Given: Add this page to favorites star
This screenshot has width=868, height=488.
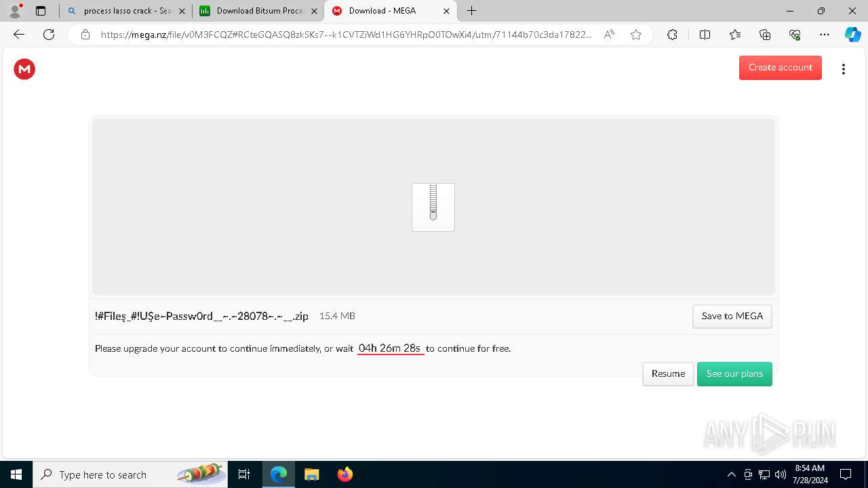Looking at the screenshot, I should coord(636,35).
